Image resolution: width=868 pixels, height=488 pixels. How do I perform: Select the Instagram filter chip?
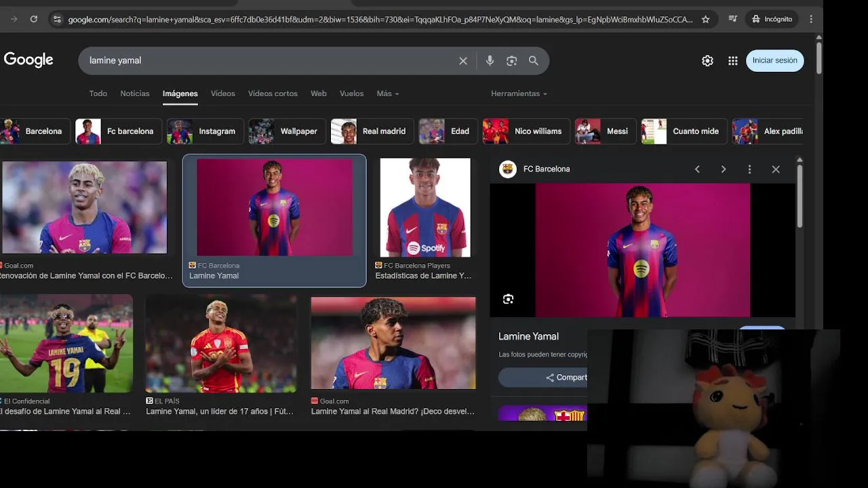[x=205, y=131]
